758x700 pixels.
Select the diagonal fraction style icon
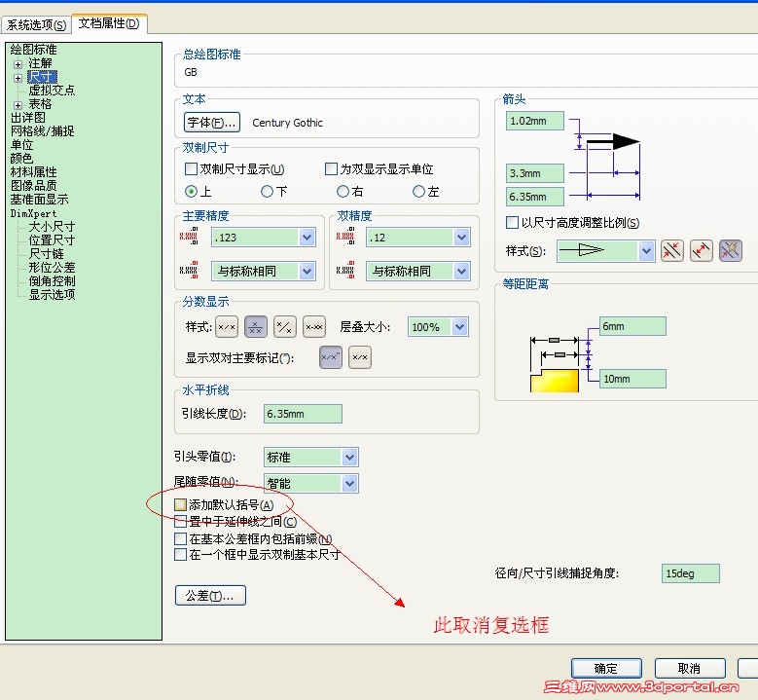point(285,327)
